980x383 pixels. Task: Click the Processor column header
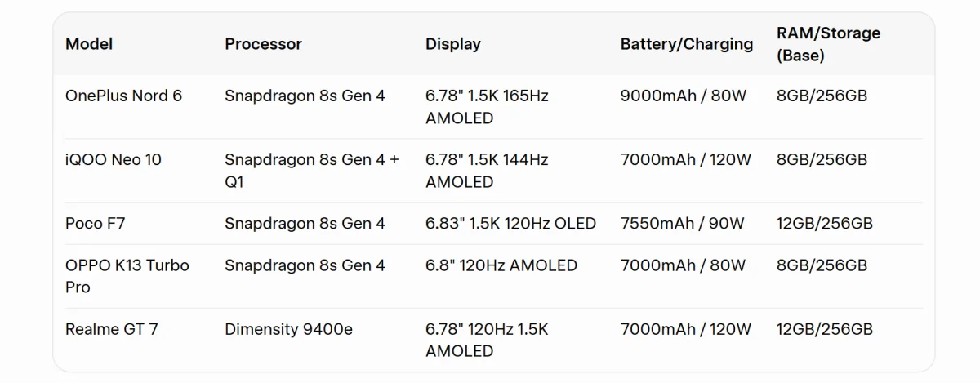pyautogui.click(x=263, y=44)
